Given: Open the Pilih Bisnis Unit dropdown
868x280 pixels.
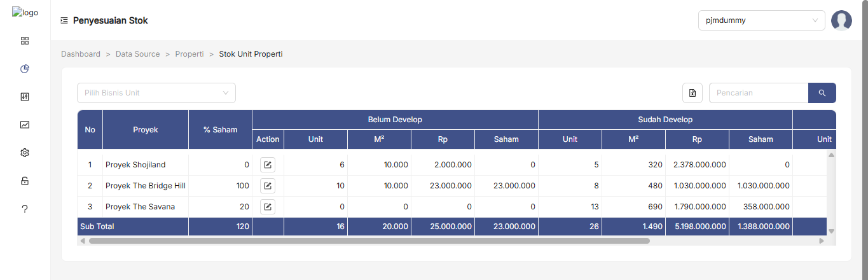Looking at the screenshot, I should (156, 93).
